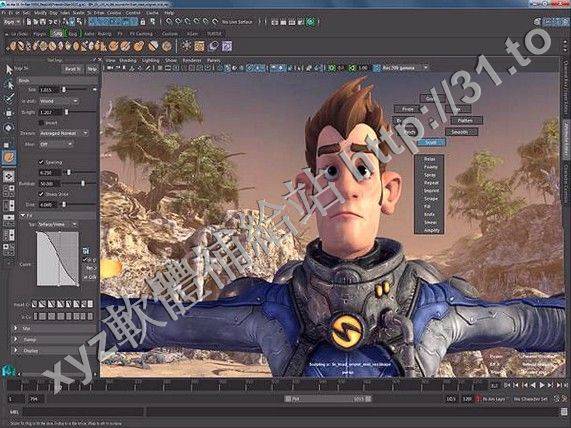The image size is (571, 428).
Task: Expand the Stamp section in Tool Settings
Action: [x=16, y=339]
